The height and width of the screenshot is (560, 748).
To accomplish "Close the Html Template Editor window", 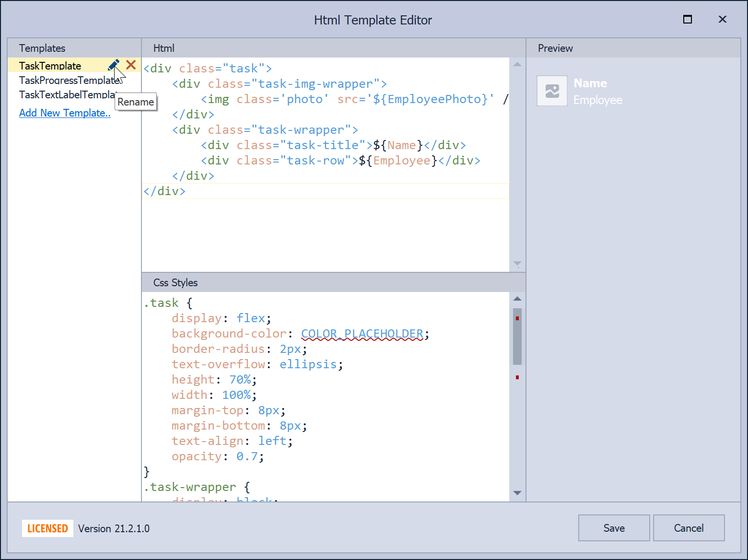I will (722, 20).
